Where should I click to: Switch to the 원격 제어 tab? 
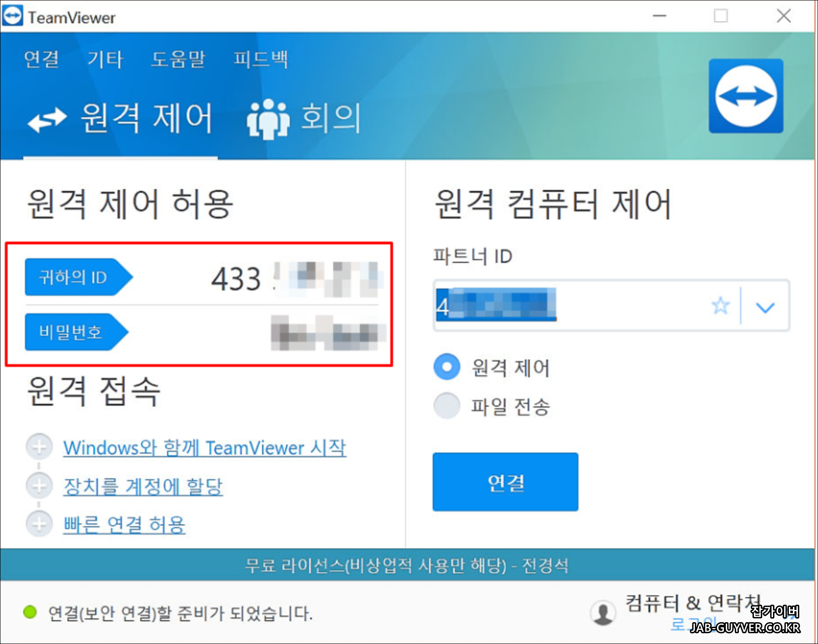tap(120, 119)
